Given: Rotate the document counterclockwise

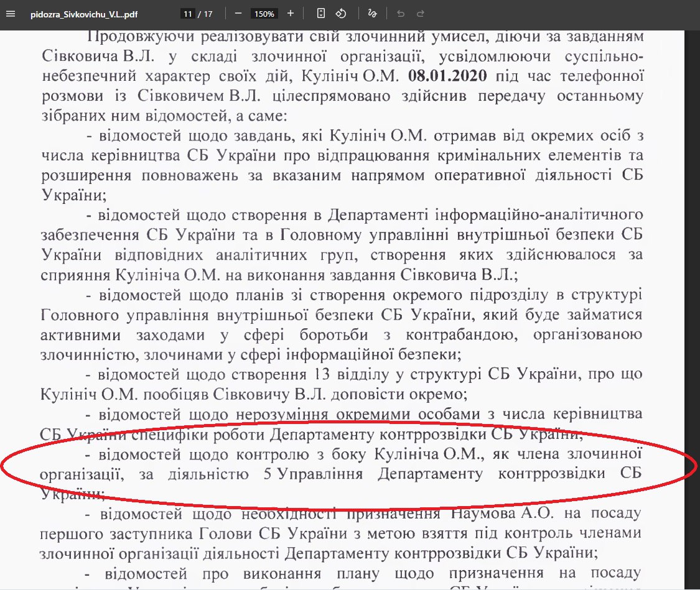Looking at the screenshot, I should 340,13.
